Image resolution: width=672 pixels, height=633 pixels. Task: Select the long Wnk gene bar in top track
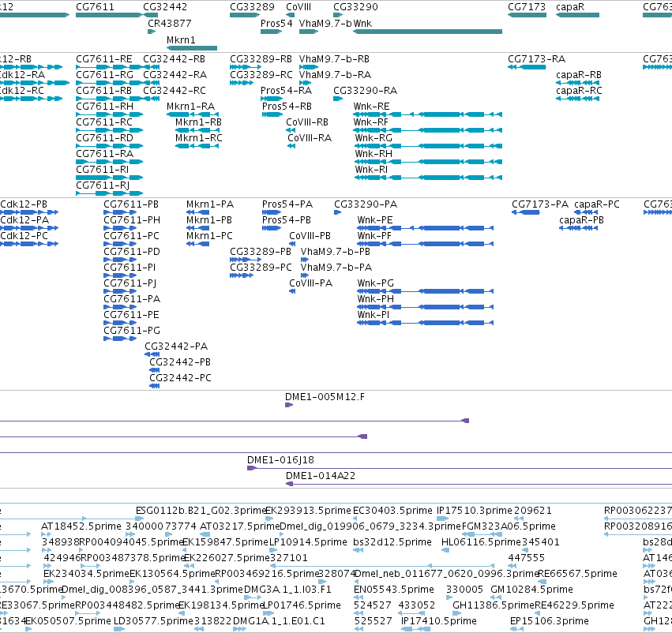click(x=427, y=32)
